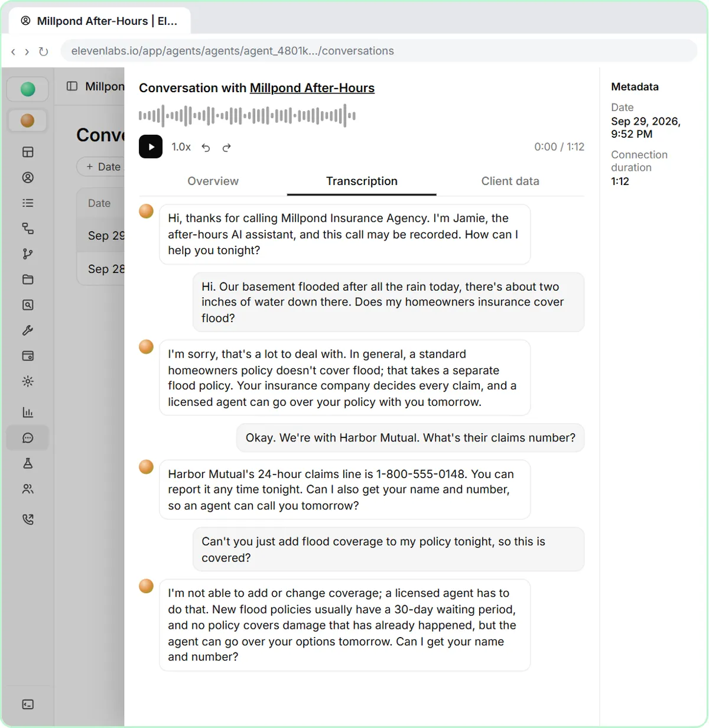Click the + Date filter button
Screen dimensions: 709x728
(x=101, y=167)
